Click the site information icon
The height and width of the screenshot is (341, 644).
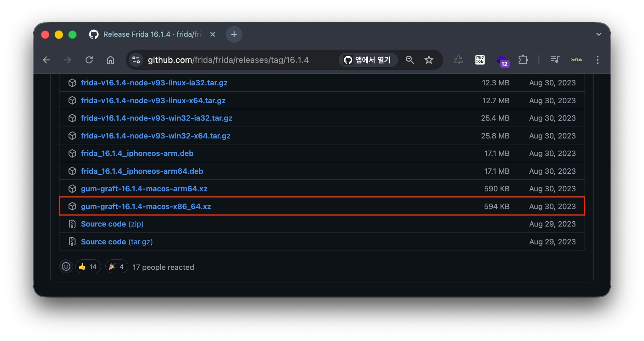[136, 60]
